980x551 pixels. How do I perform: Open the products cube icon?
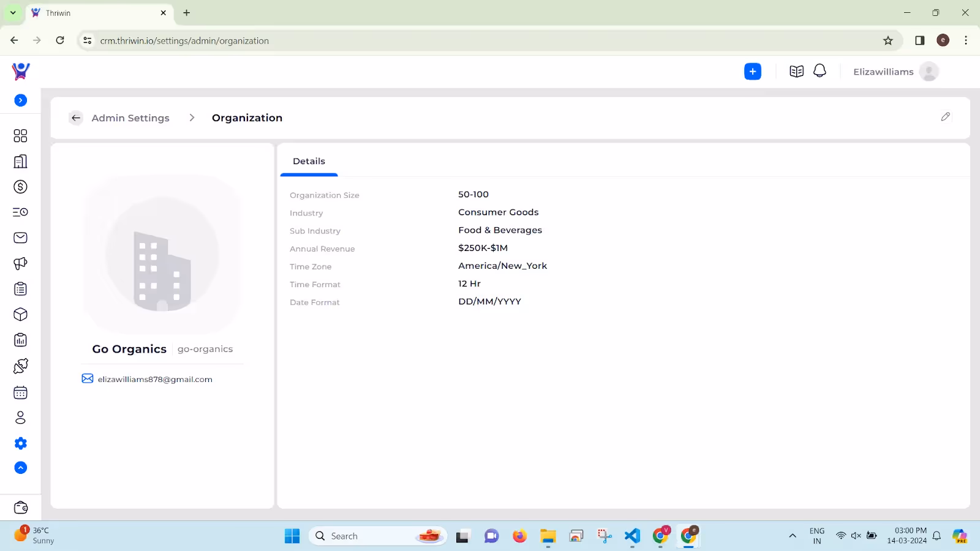(20, 315)
